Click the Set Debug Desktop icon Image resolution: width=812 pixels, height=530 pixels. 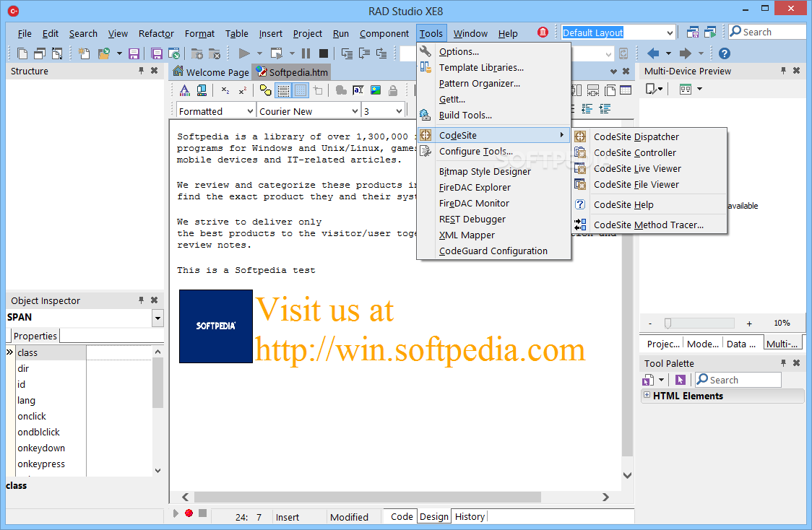pyautogui.click(x=710, y=32)
